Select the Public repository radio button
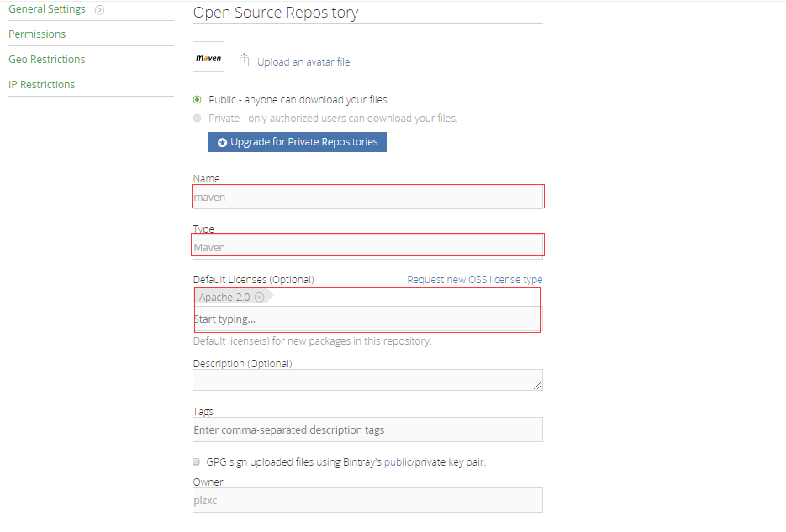Viewport: 786px width, 532px height. pyautogui.click(x=197, y=100)
